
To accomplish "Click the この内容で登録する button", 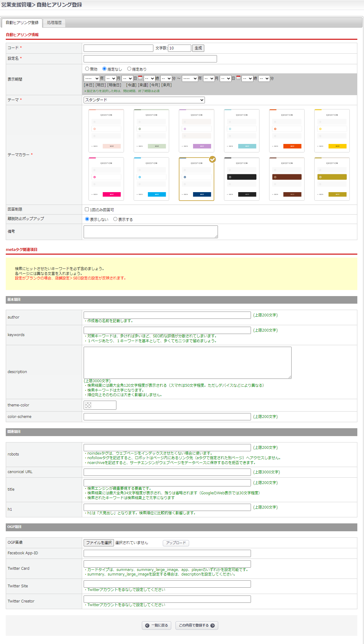I will [x=197, y=625].
